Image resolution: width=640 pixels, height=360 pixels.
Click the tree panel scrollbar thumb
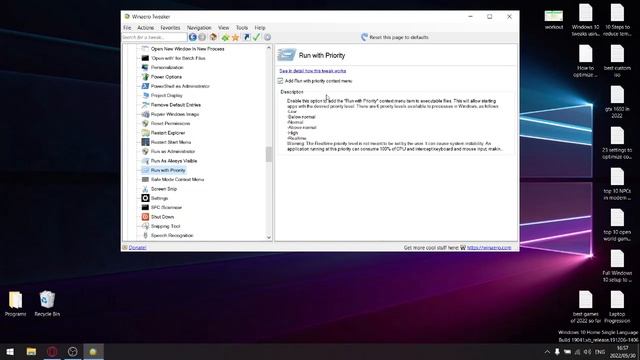pyautogui.click(x=269, y=154)
